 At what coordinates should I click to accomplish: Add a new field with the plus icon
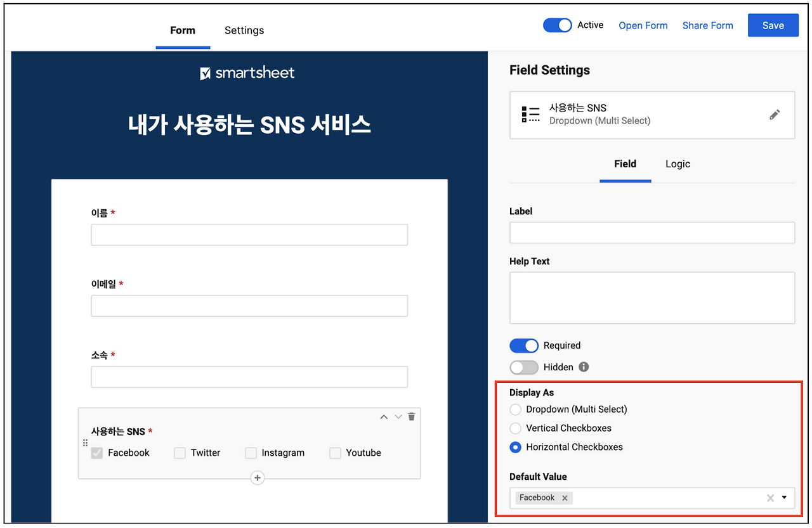tap(257, 478)
